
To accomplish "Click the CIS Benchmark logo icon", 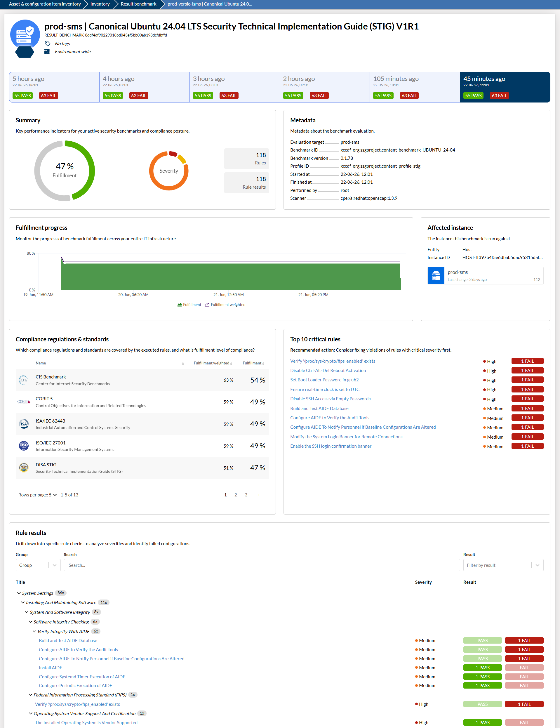I will pyautogui.click(x=24, y=380).
